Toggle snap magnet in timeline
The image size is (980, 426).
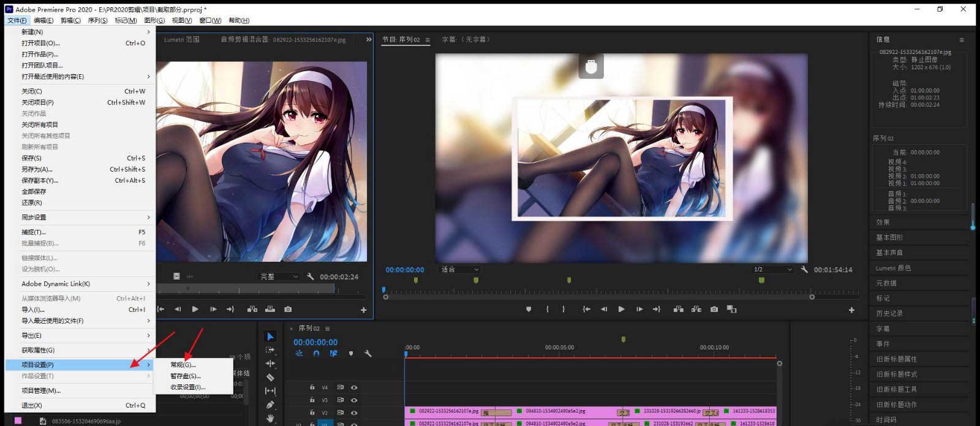click(316, 354)
